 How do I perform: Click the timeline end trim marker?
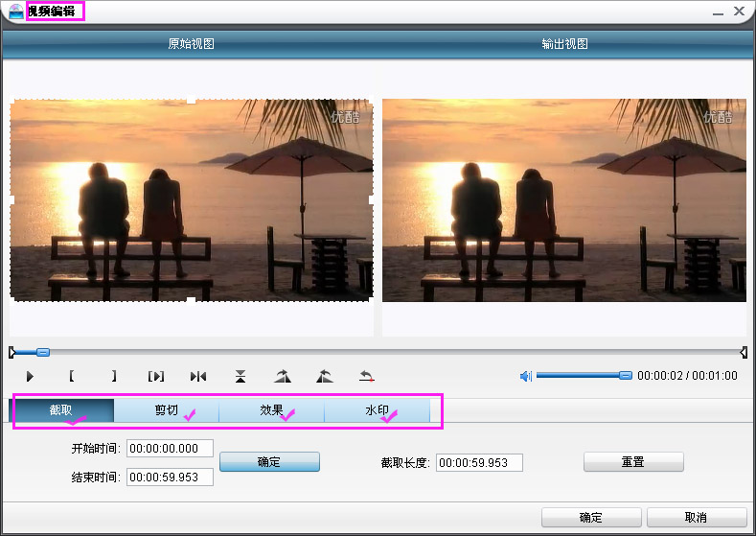coord(744,352)
